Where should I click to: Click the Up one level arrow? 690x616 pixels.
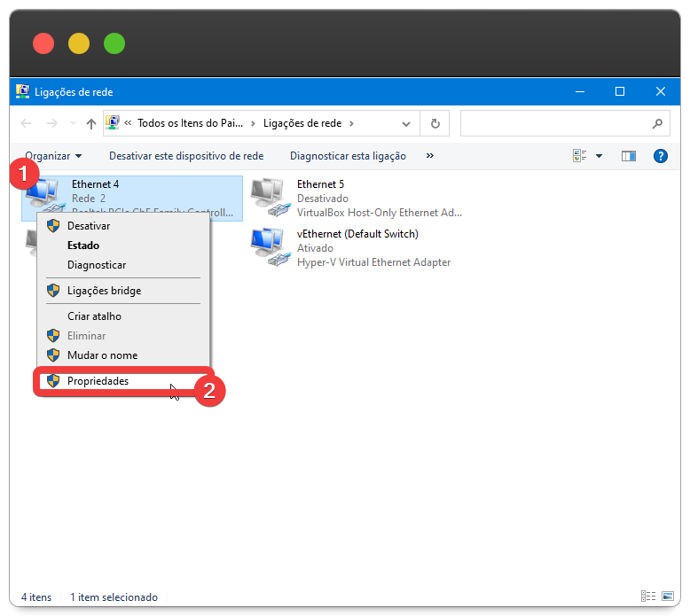[x=90, y=124]
